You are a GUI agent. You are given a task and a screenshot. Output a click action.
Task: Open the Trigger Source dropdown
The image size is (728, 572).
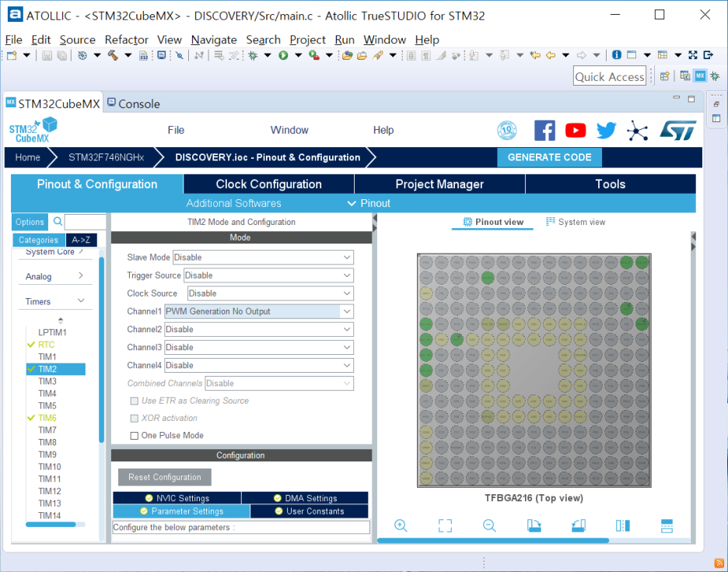coord(268,275)
